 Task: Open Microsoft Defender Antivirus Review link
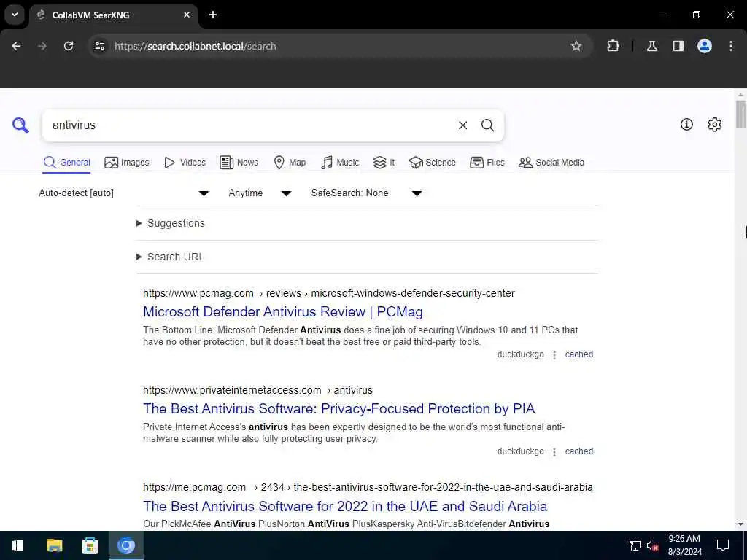(x=283, y=311)
